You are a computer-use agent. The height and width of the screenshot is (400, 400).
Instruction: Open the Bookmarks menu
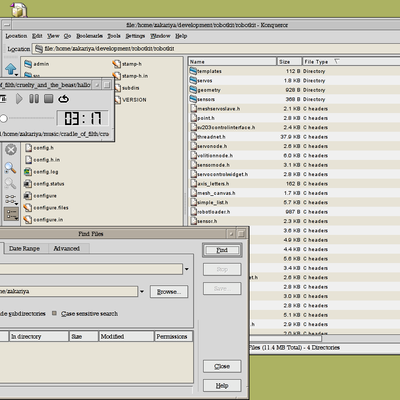point(89,36)
